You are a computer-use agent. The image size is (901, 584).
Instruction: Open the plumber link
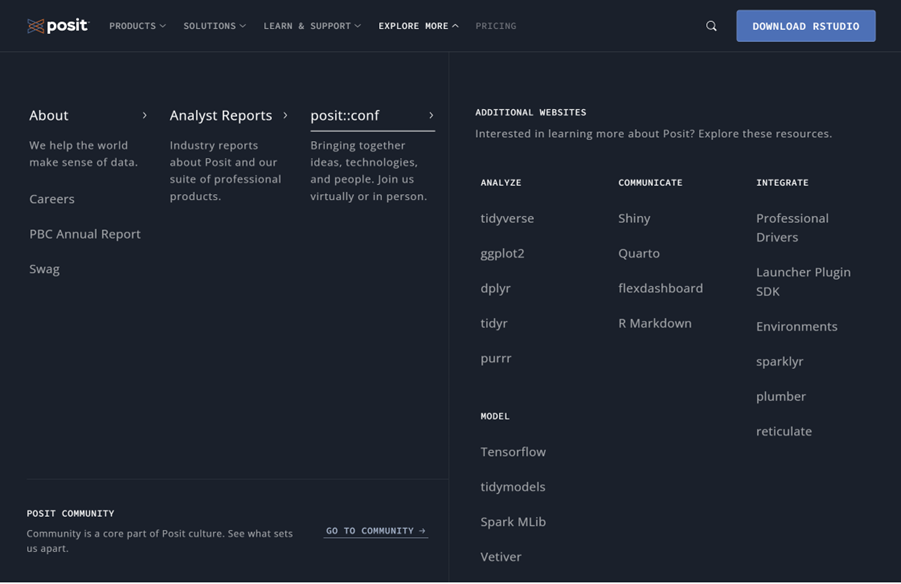[x=781, y=397]
